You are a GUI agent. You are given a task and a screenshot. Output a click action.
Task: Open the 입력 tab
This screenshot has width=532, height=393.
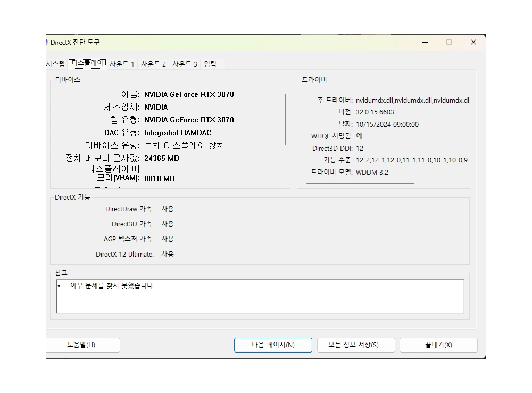tap(210, 64)
